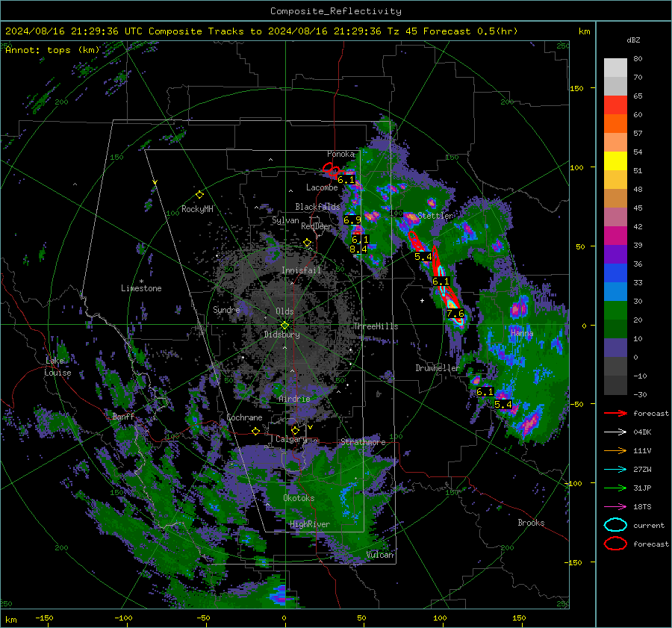Viewport: 672px width, 628px height.
Task: Click the Strathmore city label
Action: (x=363, y=442)
